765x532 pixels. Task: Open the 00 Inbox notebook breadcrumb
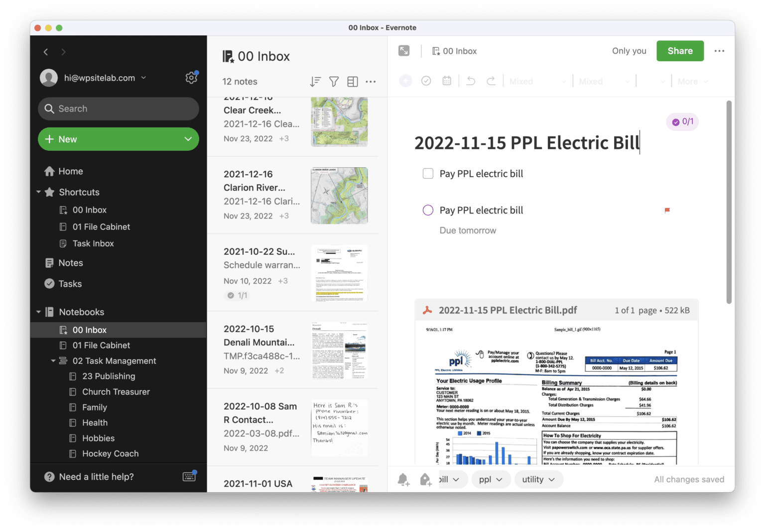pos(454,51)
